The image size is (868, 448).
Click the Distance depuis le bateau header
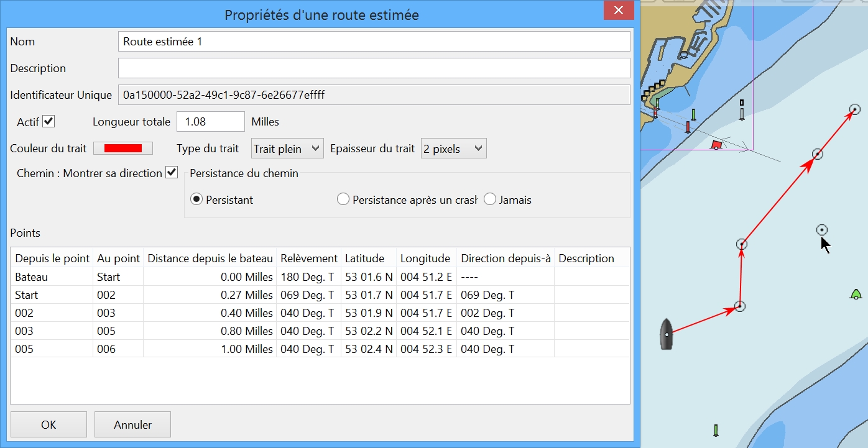[210, 258]
